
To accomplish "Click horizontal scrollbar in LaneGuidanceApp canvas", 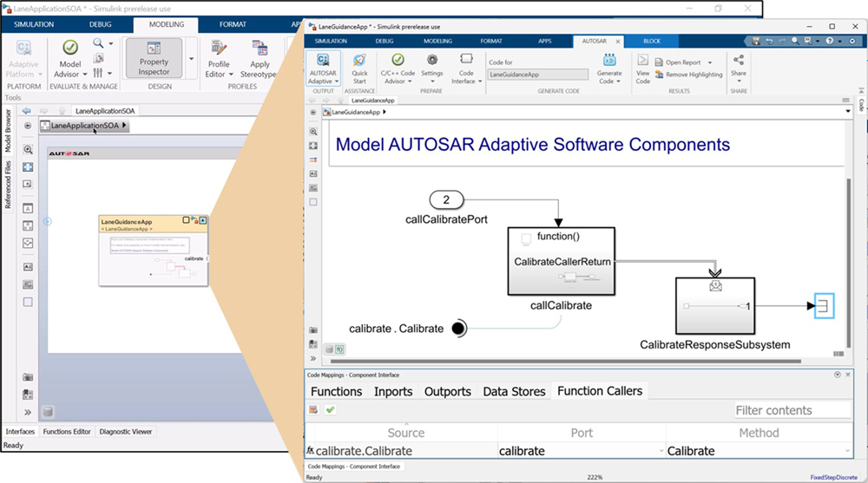I will 565,362.
